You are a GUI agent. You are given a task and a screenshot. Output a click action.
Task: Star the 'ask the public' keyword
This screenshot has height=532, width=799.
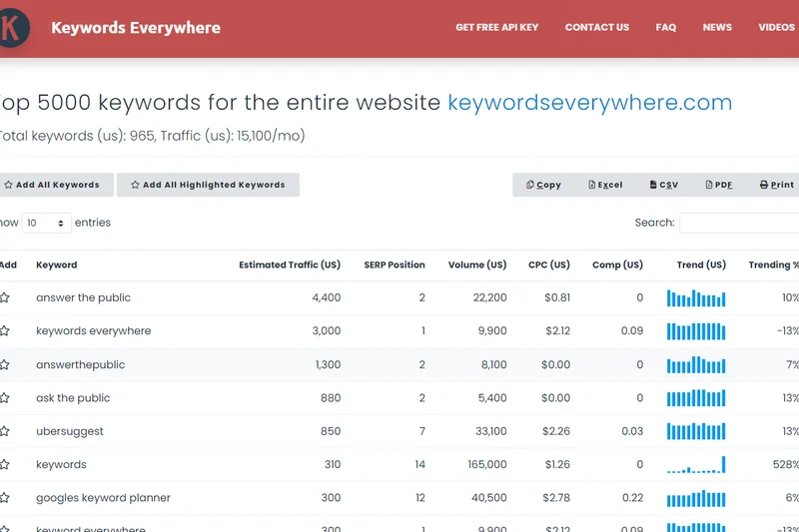pos(5,398)
